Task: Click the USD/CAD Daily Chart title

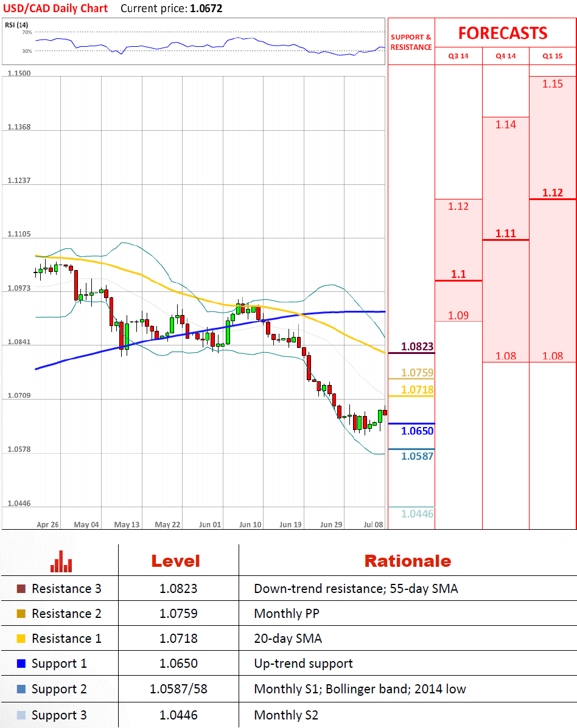Action: (x=55, y=9)
